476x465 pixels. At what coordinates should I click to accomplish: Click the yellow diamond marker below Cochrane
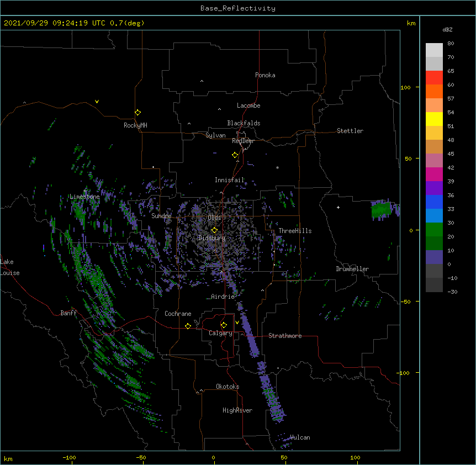pos(188,326)
